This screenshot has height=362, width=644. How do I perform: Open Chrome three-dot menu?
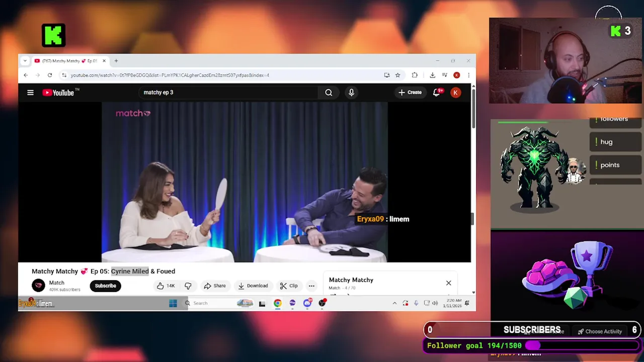click(x=468, y=75)
